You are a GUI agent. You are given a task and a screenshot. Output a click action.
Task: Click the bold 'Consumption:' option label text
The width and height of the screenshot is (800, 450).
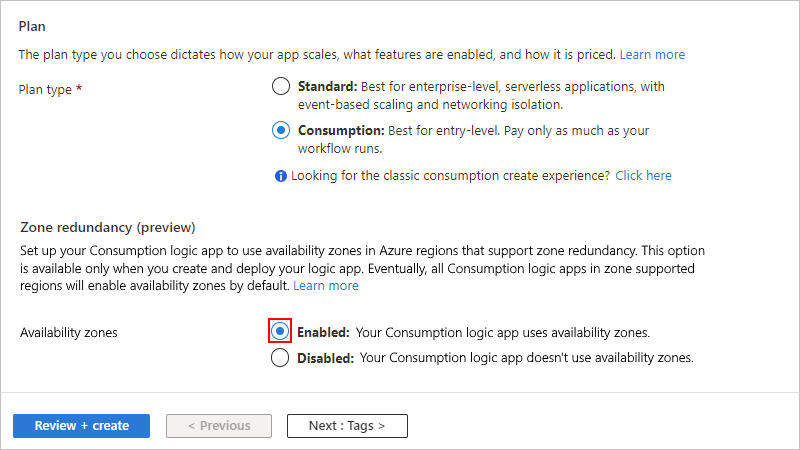341,131
